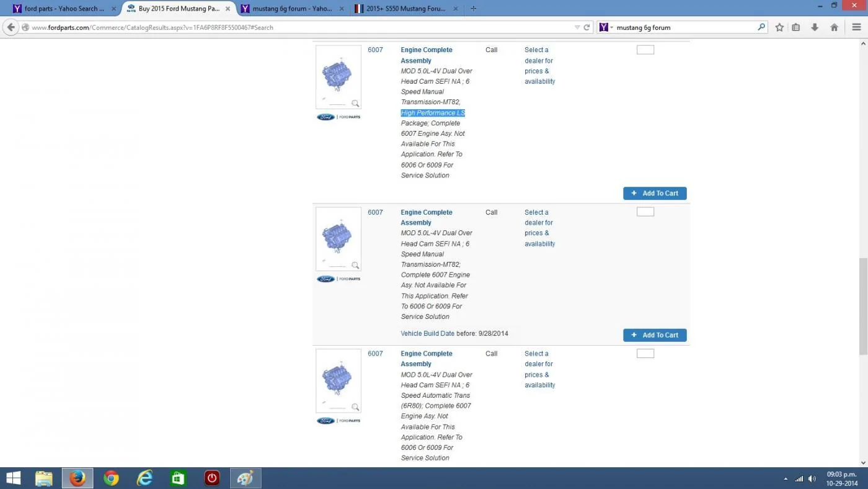Select a dealer link for High Performance LS item
The image size is (868, 489).
539,66
